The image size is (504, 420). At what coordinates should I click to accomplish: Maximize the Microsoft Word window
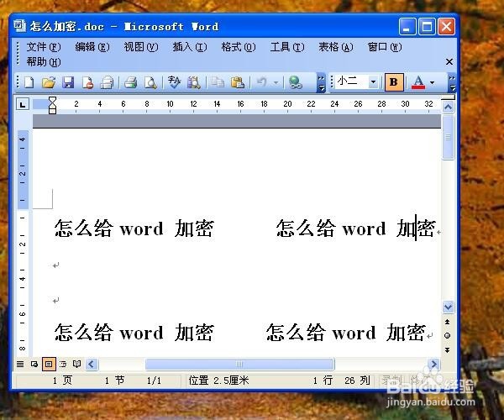tap(427, 26)
